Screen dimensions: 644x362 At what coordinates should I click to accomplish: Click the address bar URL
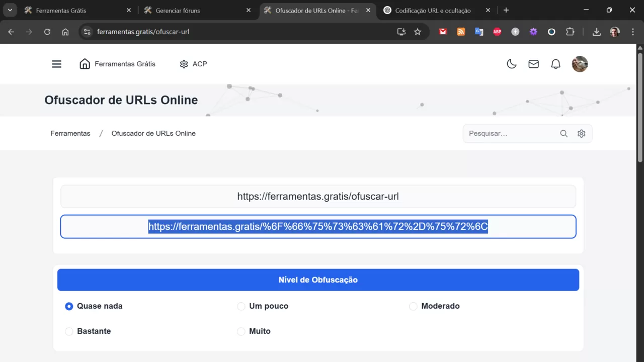tap(143, 32)
